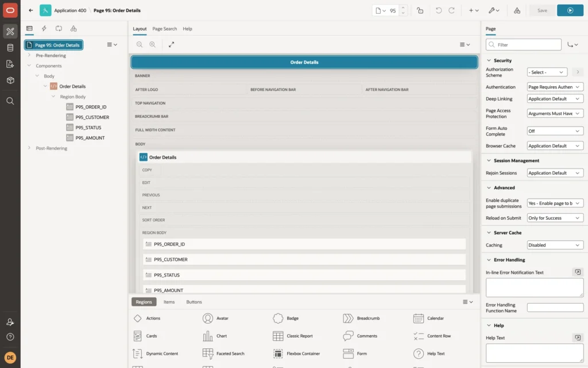The height and width of the screenshot is (368, 588).
Task: Select the Regions gallery tab
Action: 144,302
